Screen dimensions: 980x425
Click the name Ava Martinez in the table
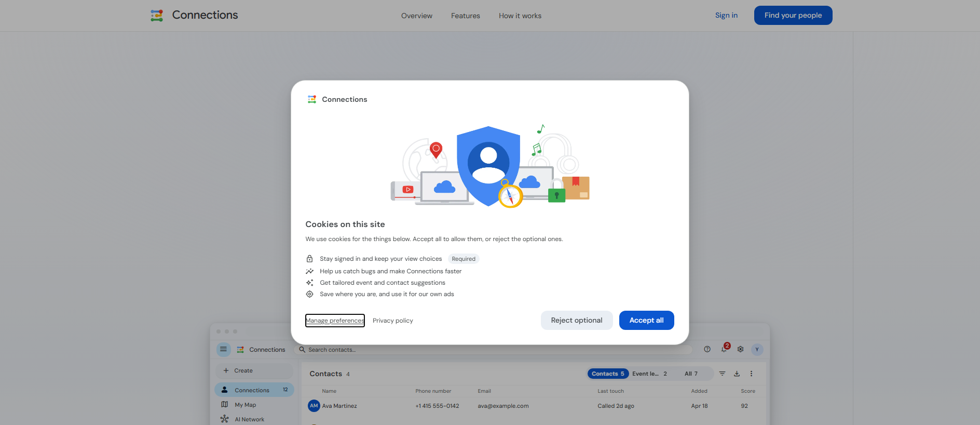339,406
